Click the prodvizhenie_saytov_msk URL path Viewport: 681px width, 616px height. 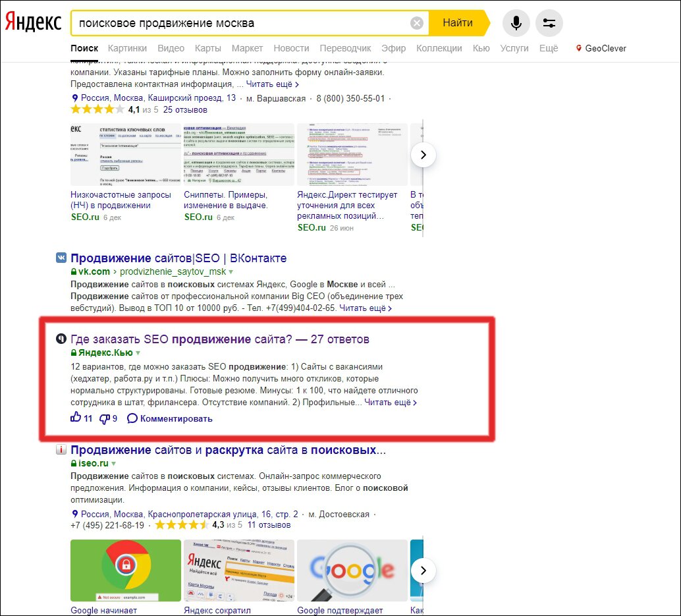point(173,272)
